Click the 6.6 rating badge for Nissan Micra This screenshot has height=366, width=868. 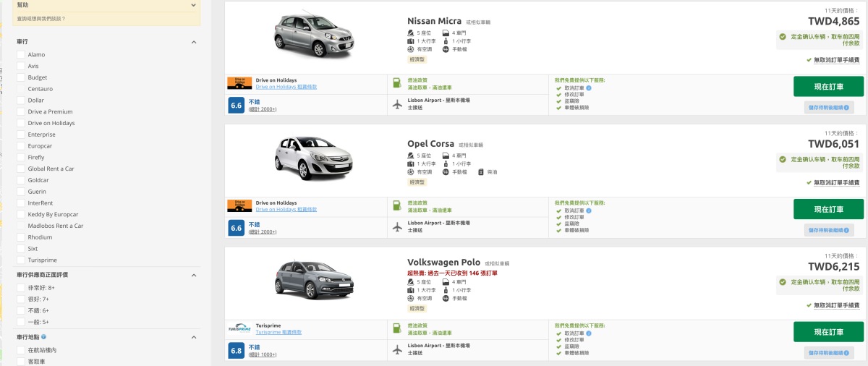coord(236,106)
